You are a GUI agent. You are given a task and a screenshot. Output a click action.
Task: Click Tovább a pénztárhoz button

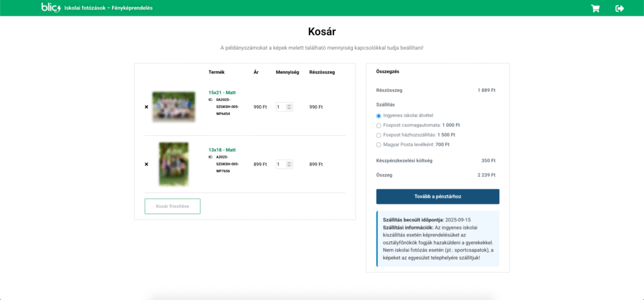pyautogui.click(x=437, y=196)
